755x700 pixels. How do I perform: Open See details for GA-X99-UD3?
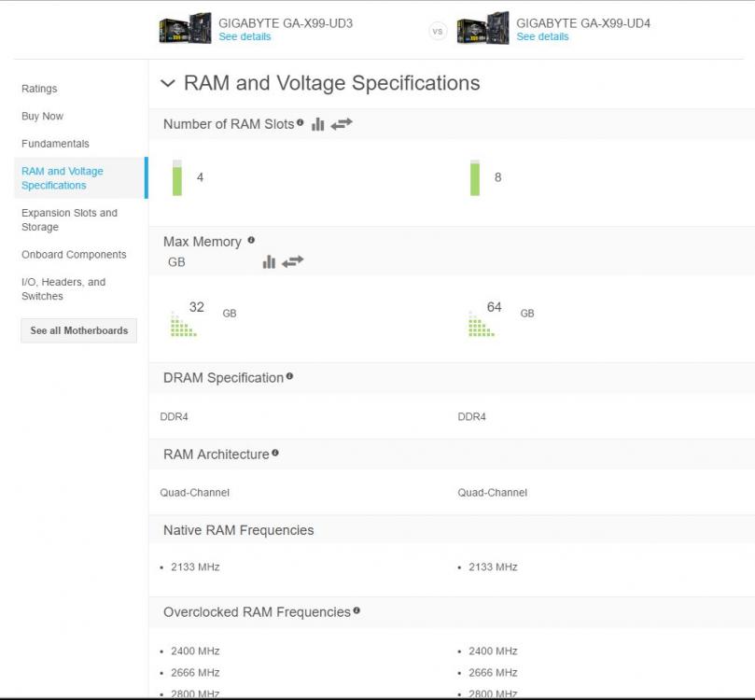[x=245, y=36]
